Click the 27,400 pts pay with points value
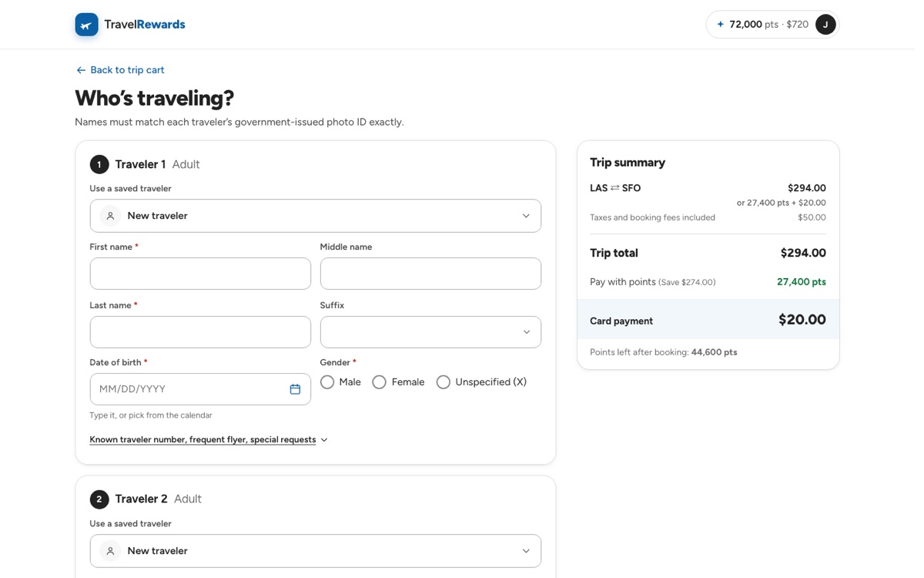924x578 pixels. 802,282
